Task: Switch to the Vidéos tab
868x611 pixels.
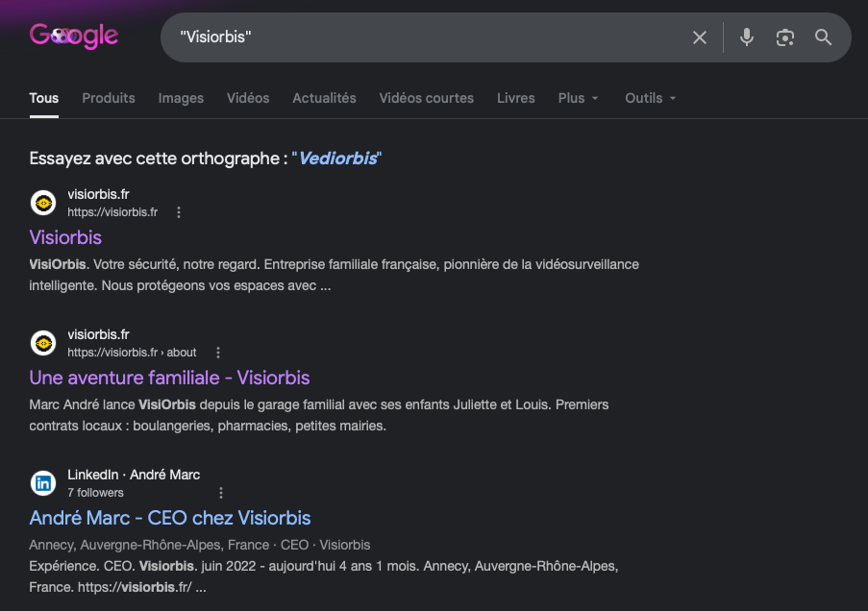Action: pyautogui.click(x=248, y=98)
